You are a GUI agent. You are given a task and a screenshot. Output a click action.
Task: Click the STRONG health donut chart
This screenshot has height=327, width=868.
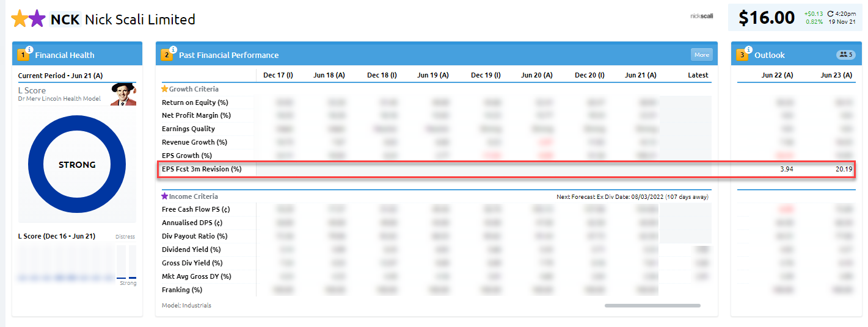click(77, 165)
